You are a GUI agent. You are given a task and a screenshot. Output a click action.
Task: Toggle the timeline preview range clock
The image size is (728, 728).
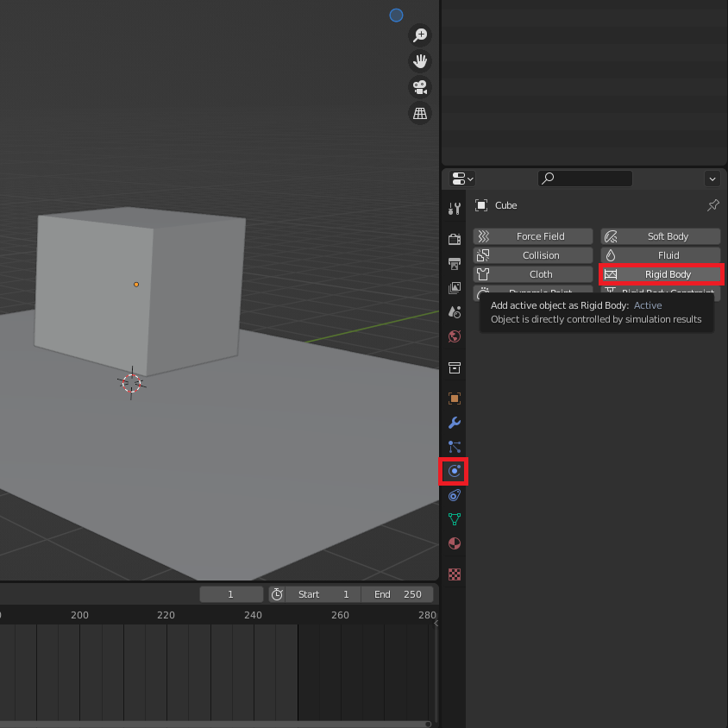coord(277,594)
